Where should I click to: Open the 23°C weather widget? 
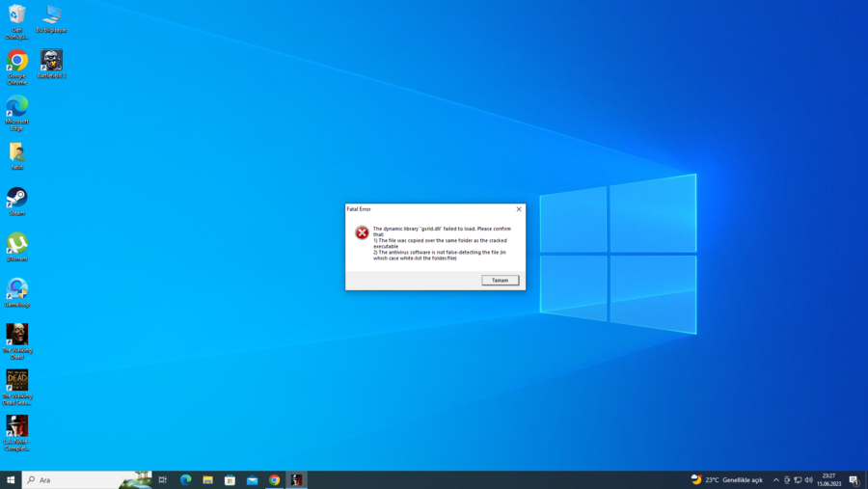(x=727, y=480)
